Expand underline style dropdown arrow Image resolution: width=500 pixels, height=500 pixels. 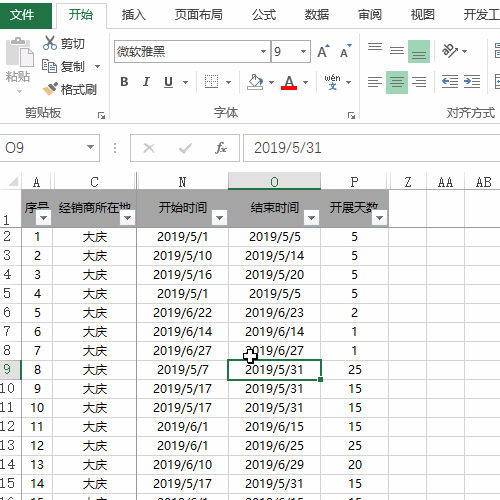point(185,82)
